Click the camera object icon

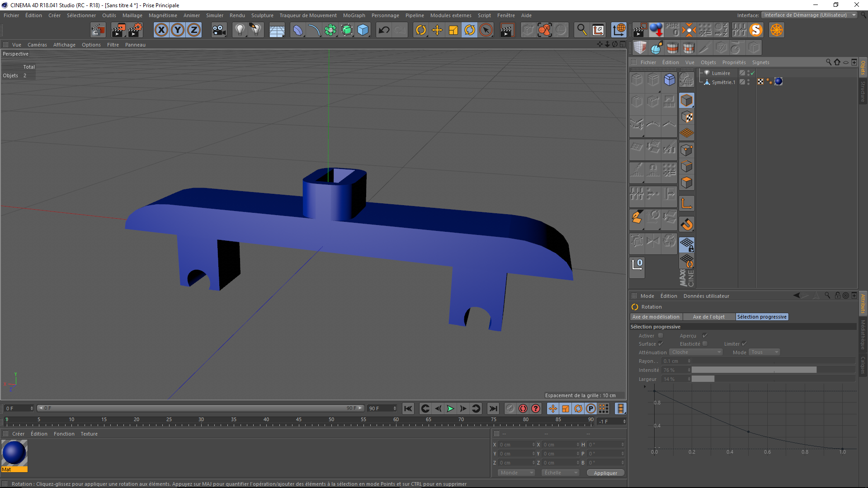click(219, 30)
